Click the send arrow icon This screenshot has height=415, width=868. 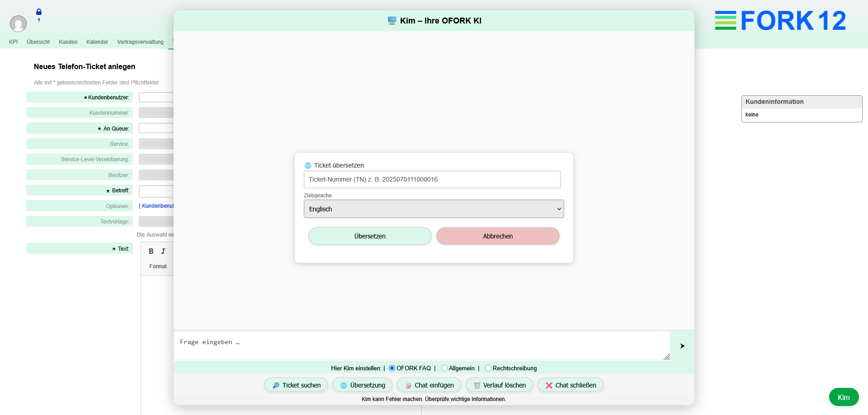point(682,346)
